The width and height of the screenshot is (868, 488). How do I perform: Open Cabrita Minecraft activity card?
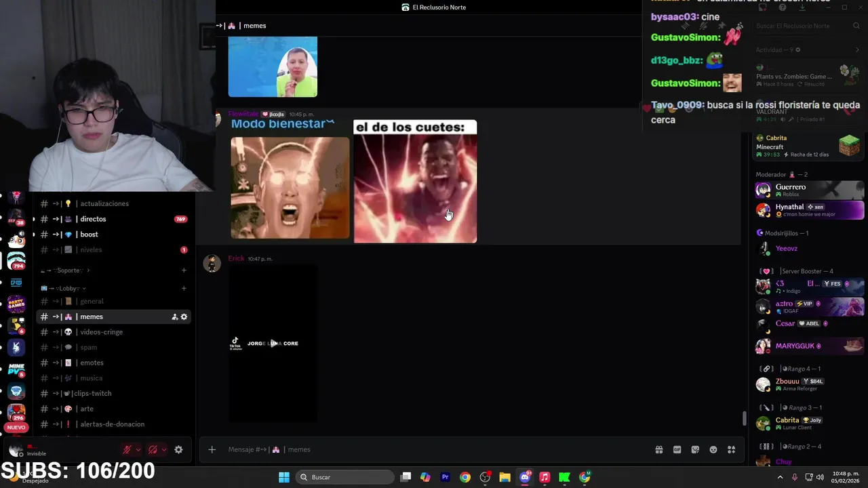tap(808, 146)
